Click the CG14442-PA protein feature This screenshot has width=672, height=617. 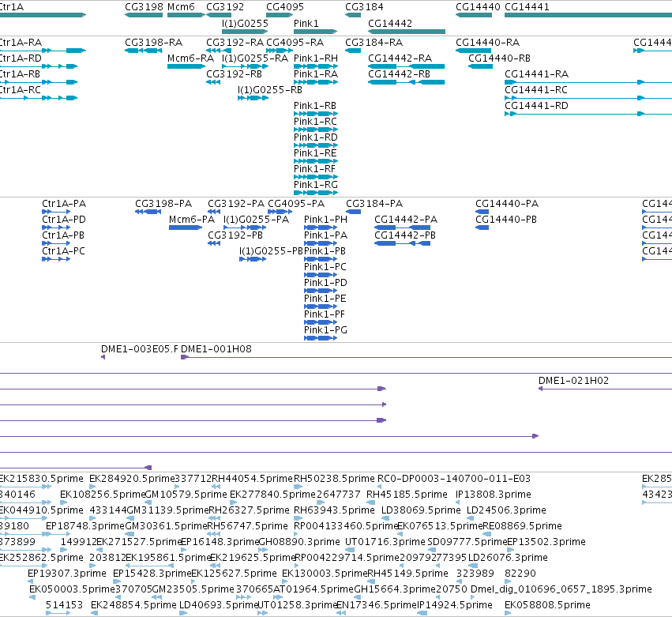[x=403, y=228]
